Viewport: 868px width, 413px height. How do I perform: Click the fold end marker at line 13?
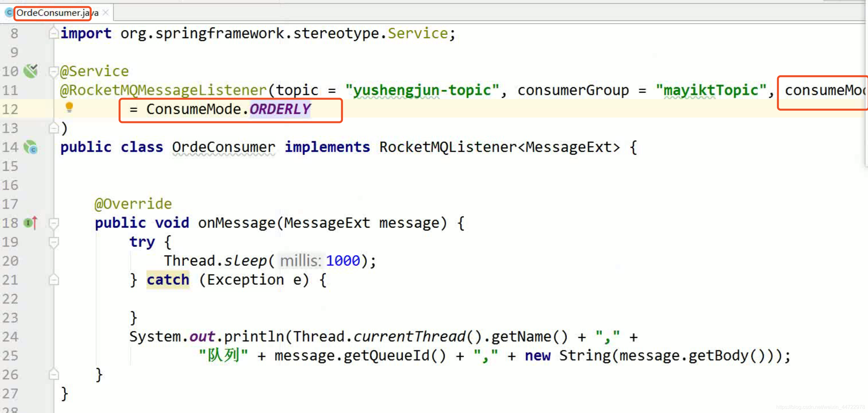[x=54, y=128]
